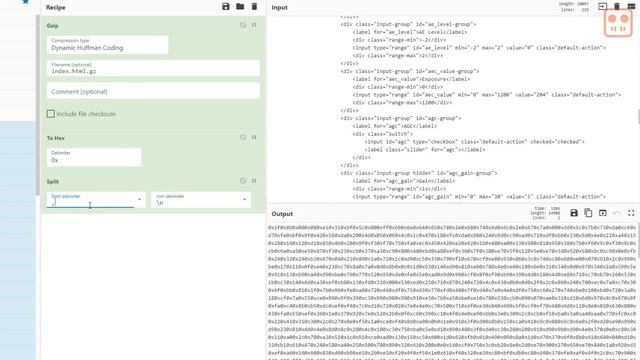Disable the Gzip operation

(x=243, y=25)
